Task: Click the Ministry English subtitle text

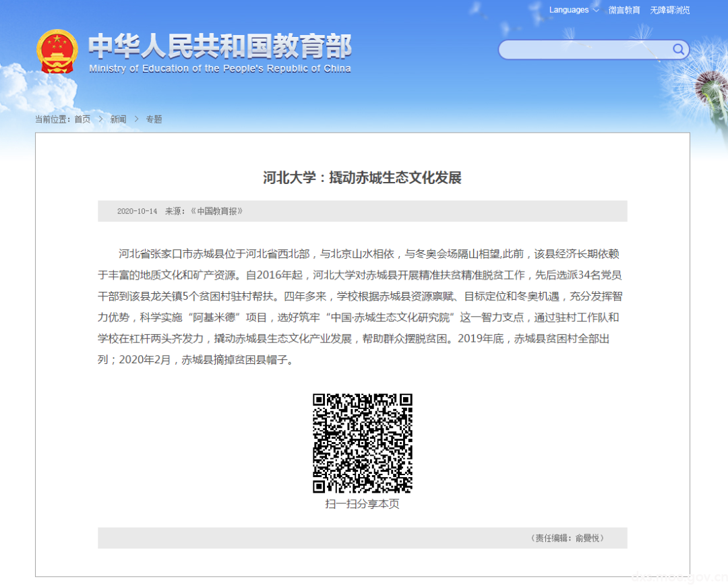Action: (x=218, y=68)
